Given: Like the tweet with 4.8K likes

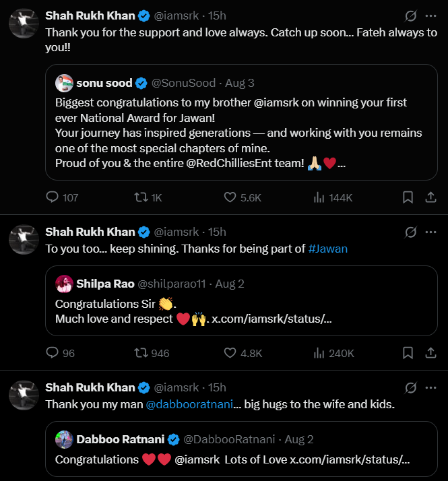Looking at the screenshot, I should coord(230,353).
